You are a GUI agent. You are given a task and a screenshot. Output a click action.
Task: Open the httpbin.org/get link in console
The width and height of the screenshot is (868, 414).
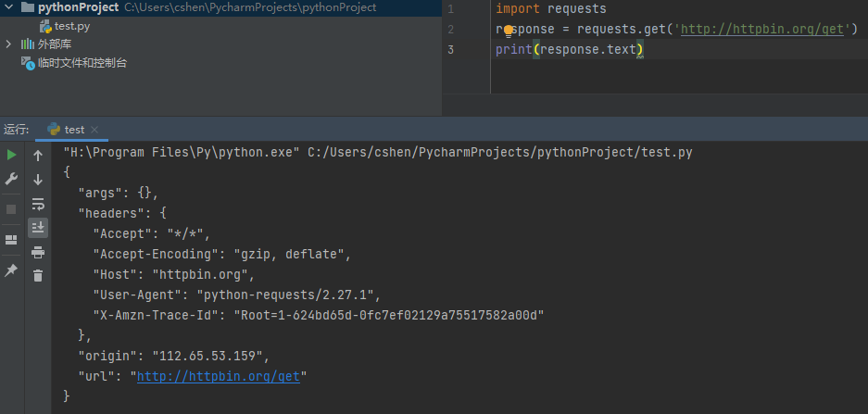(220, 376)
